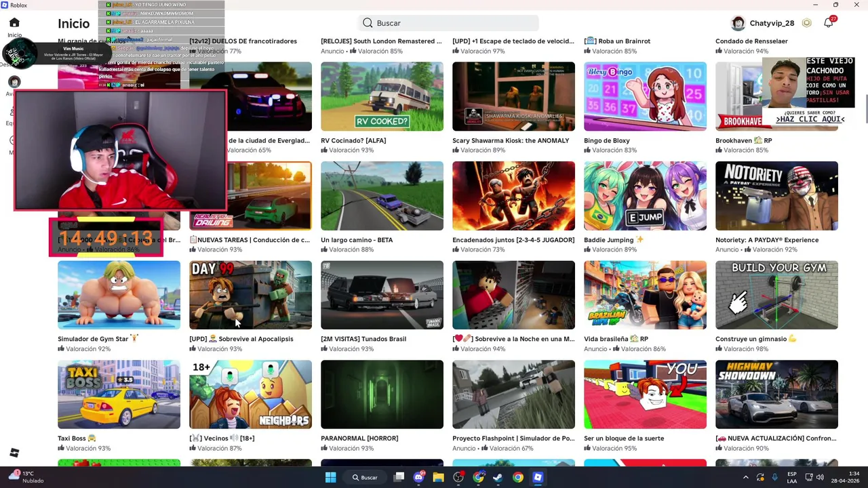Open the Windows Start button
The height and width of the screenshot is (488, 868).
coord(330,477)
